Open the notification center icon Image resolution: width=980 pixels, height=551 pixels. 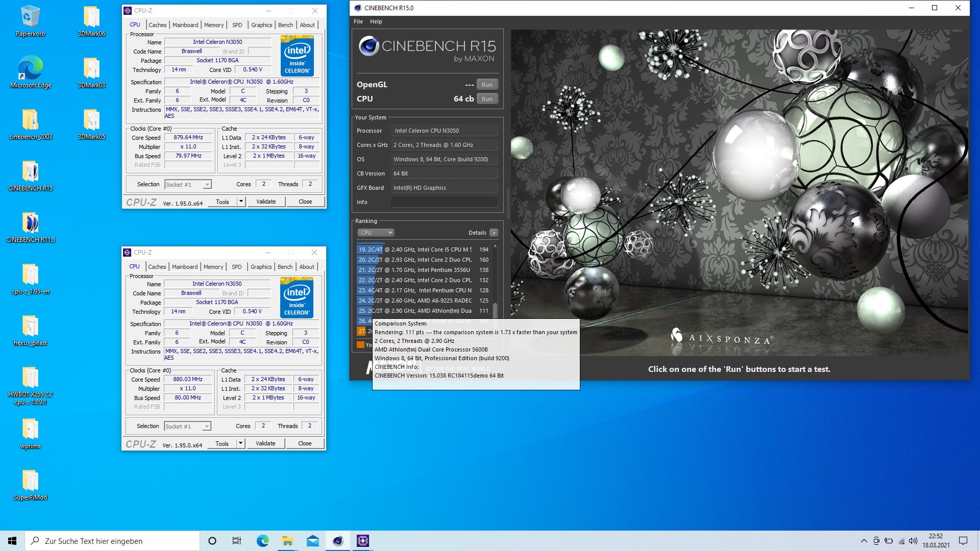tap(963, 541)
